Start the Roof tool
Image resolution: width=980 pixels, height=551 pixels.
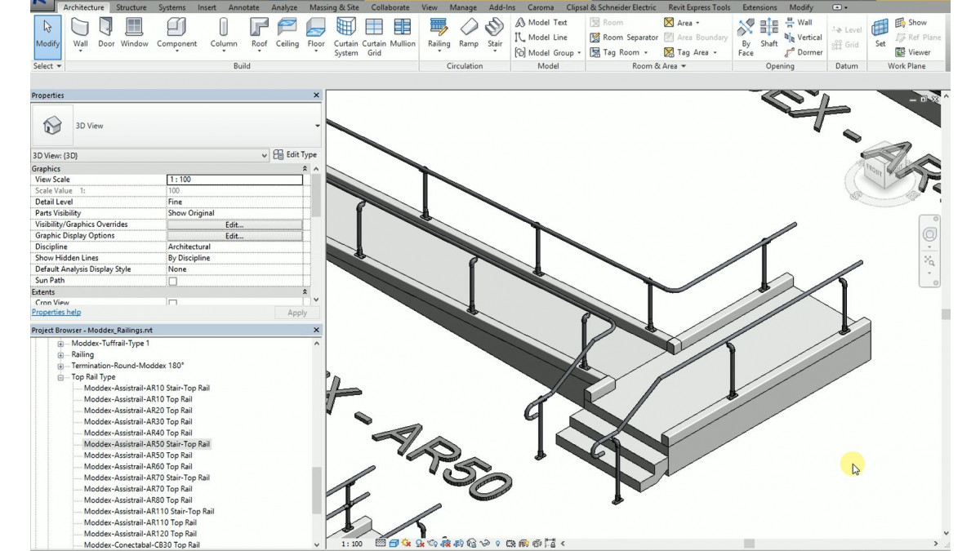(259, 35)
